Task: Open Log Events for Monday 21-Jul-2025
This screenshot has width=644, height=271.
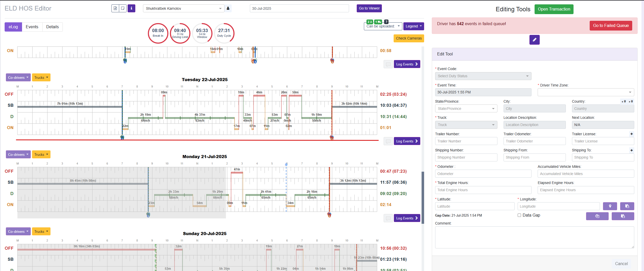Action: click(x=407, y=218)
